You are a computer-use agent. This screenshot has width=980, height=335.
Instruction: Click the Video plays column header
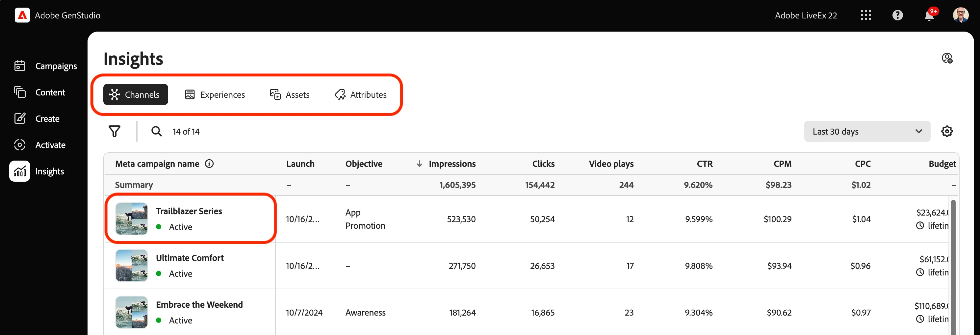pyautogui.click(x=611, y=164)
